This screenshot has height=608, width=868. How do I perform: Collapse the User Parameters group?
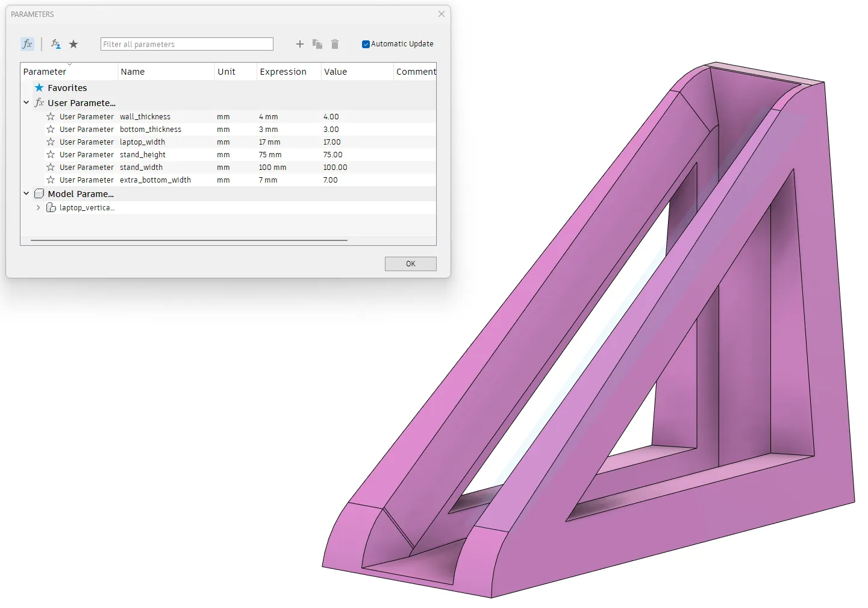pos(27,102)
